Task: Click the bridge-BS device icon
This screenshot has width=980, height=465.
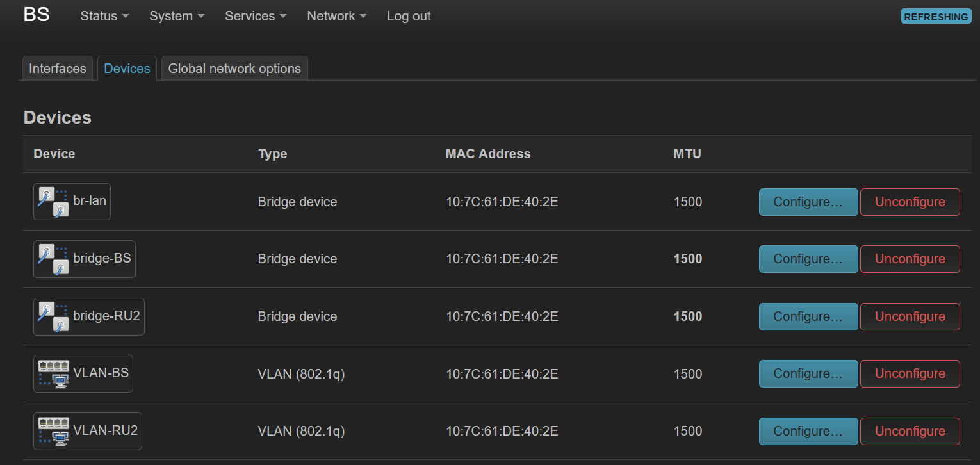Action: click(53, 259)
